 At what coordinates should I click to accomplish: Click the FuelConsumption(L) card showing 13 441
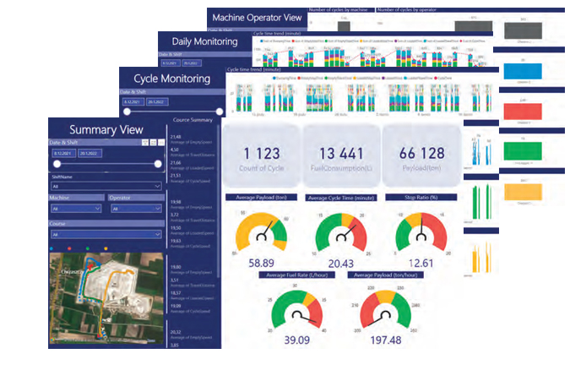(x=341, y=157)
